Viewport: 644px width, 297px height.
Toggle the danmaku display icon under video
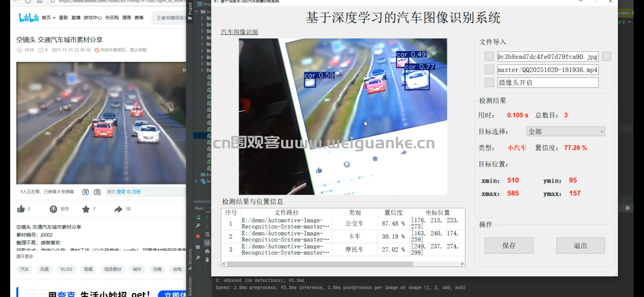coord(86,192)
